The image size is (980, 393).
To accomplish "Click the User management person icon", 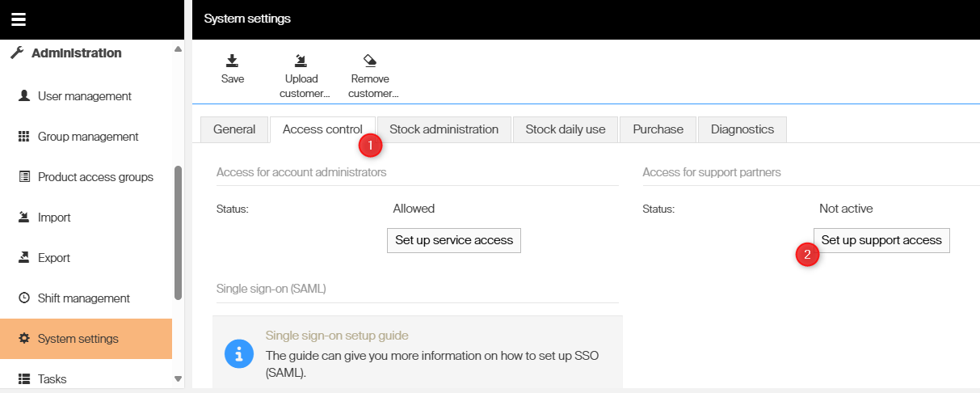I will pyautogui.click(x=24, y=96).
